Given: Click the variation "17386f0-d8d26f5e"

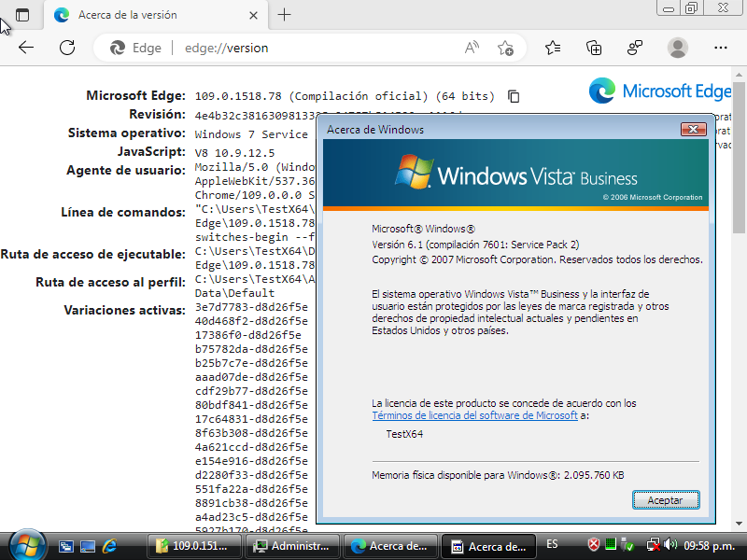Looking at the screenshot, I should pos(248,335).
